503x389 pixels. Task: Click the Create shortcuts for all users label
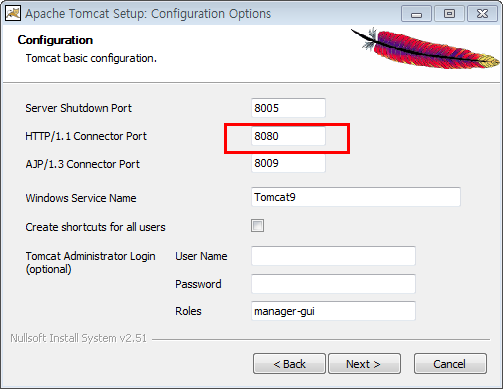coord(95,227)
